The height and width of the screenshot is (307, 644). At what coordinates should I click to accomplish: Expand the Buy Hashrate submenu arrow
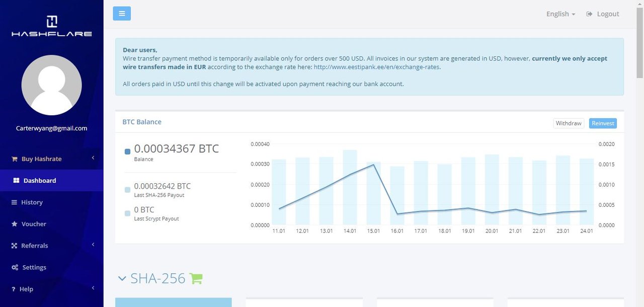click(93, 158)
